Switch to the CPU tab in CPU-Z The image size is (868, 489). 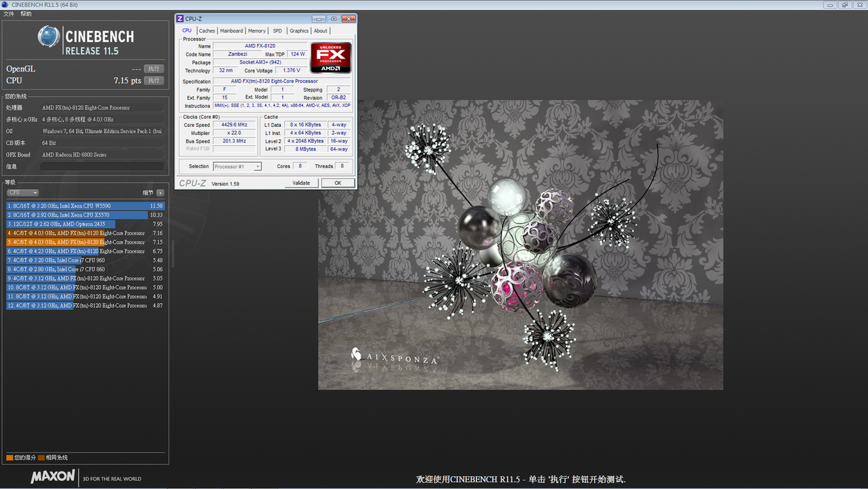(x=187, y=30)
